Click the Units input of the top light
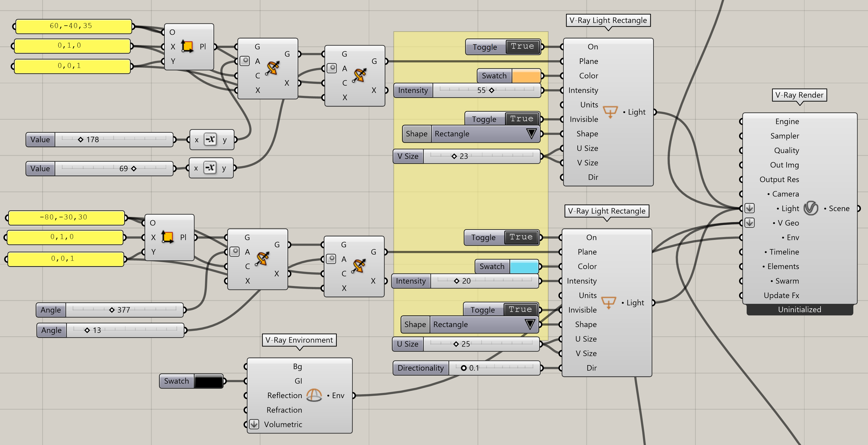868x445 pixels. pyautogui.click(x=589, y=105)
